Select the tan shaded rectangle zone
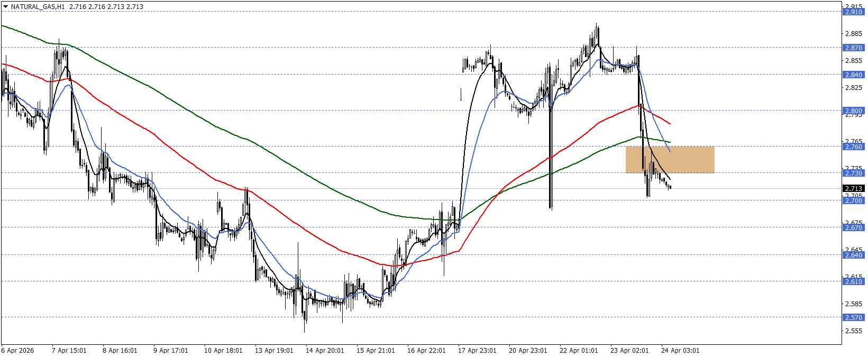Viewport: 868px width, 357px height. [x=670, y=160]
